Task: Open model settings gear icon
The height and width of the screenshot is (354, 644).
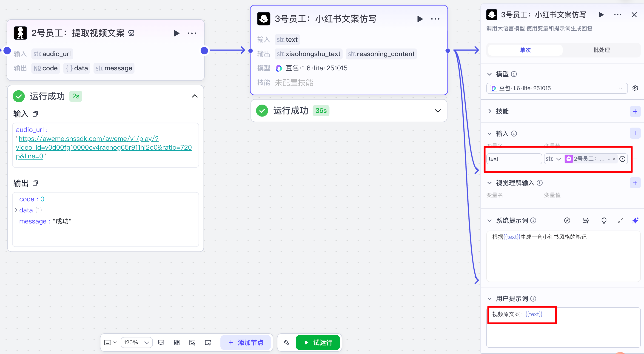Action: [x=635, y=88]
